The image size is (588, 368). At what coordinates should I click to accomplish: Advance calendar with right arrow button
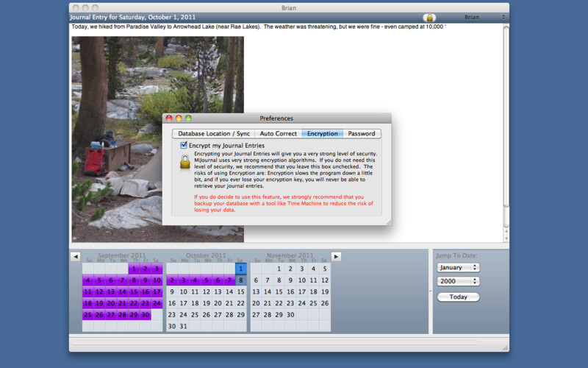[x=336, y=256]
